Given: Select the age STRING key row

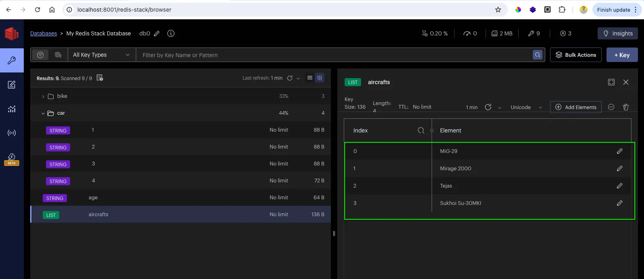Looking at the screenshot, I should pyautogui.click(x=181, y=198).
